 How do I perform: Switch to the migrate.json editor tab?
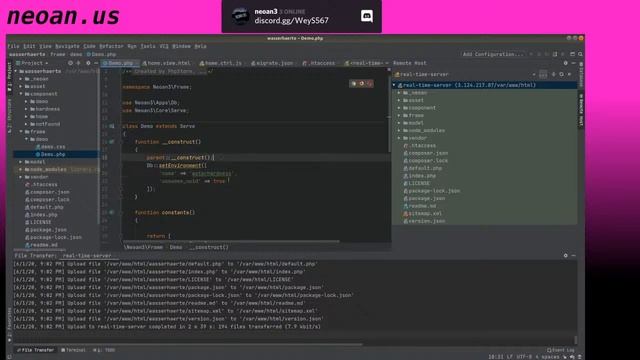coord(272,63)
